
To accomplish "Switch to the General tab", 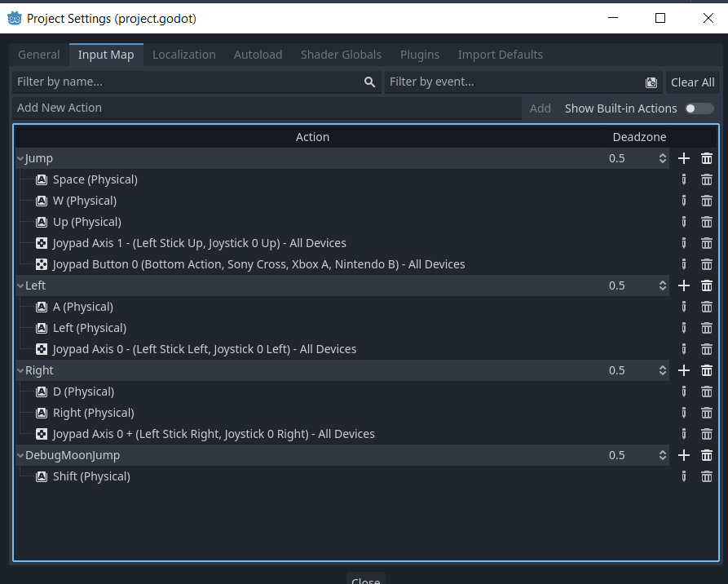I will [x=39, y=55].
